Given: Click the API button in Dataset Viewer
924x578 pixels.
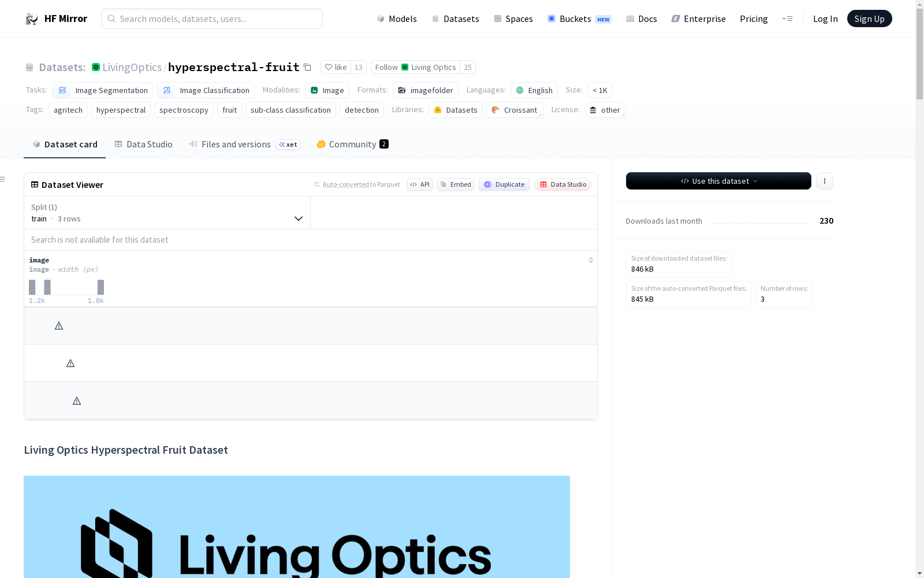Looking at the screenshot, I should click(x=420, y=184).
